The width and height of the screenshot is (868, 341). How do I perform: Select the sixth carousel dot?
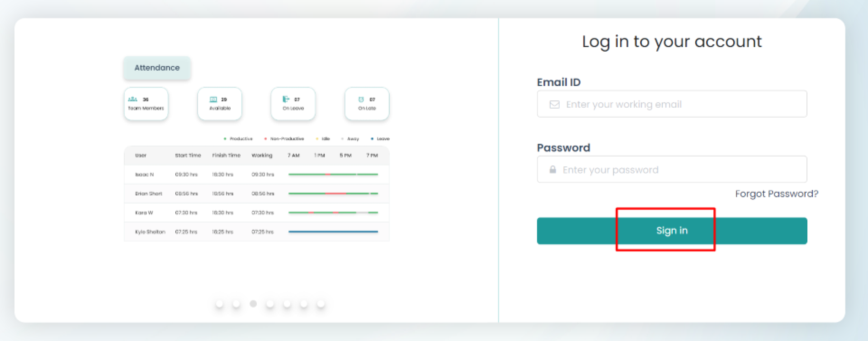(x=304, y=304)
